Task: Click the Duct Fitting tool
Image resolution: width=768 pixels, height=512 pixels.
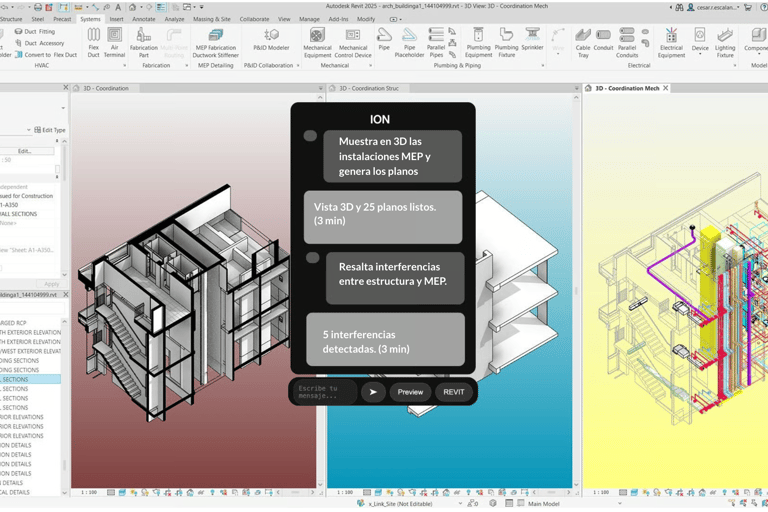Action: [34, 31]
